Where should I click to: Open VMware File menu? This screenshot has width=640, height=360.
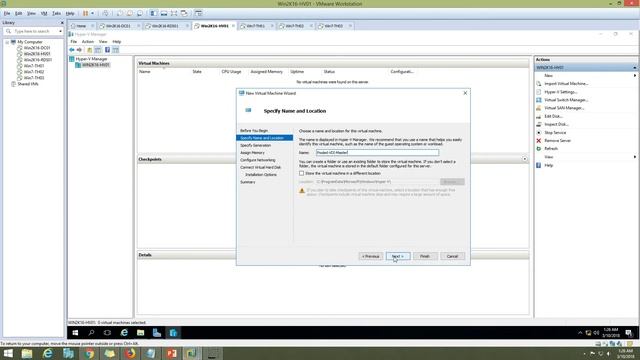click(7, 13)
